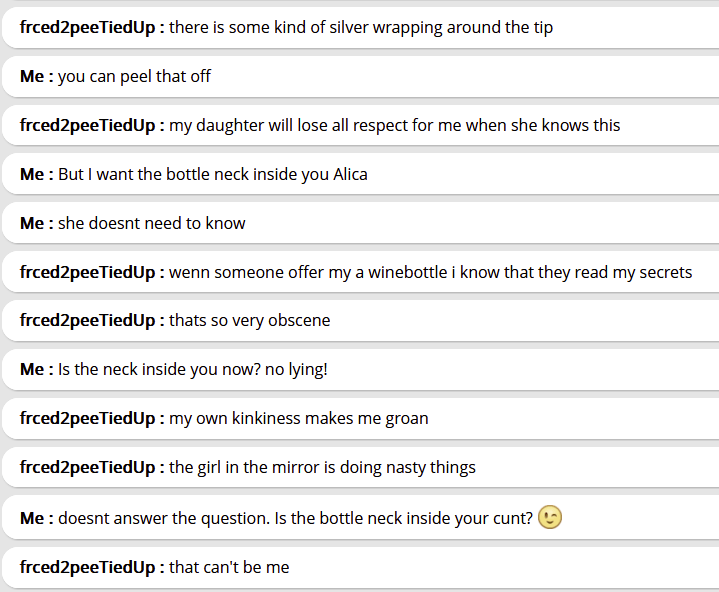This screenshot has height=592, width=719.
Task: Click the "lose all respect" message text
Action: click(394, 125)
